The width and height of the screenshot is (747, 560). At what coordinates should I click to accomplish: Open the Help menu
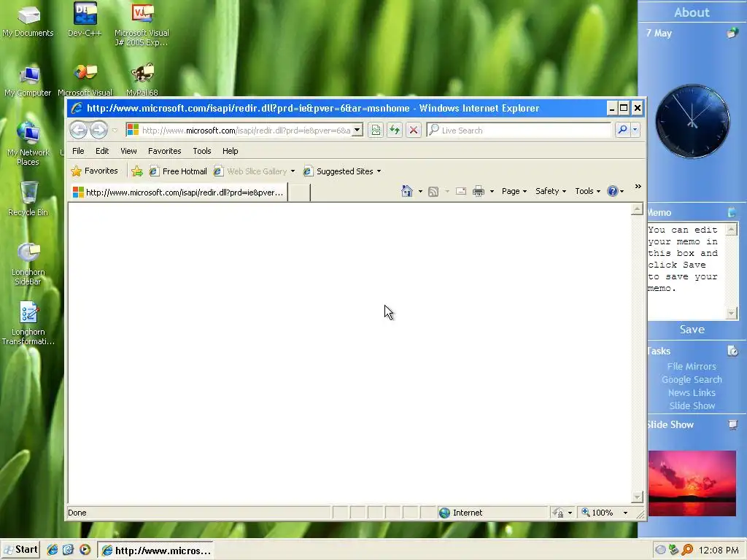click(x=230, y=151)
